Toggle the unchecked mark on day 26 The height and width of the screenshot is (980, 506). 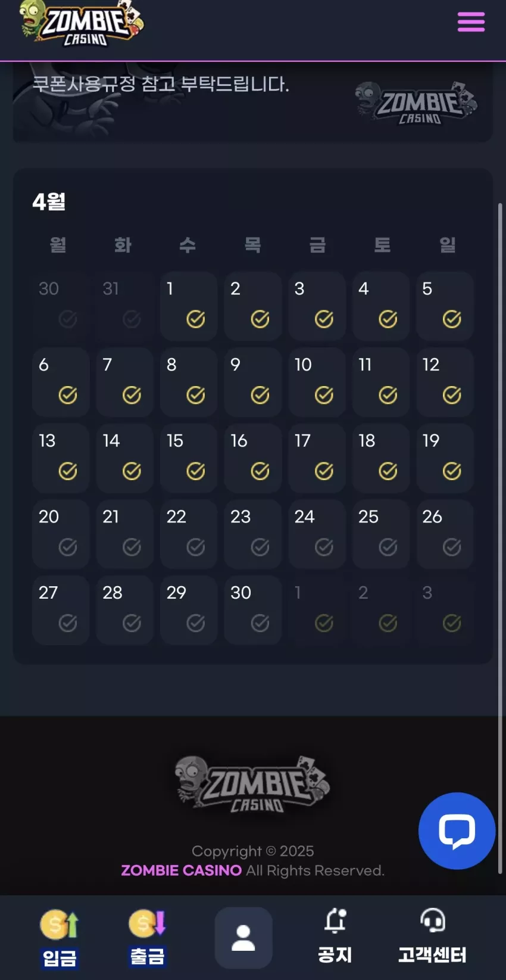[x=452, y=547]
